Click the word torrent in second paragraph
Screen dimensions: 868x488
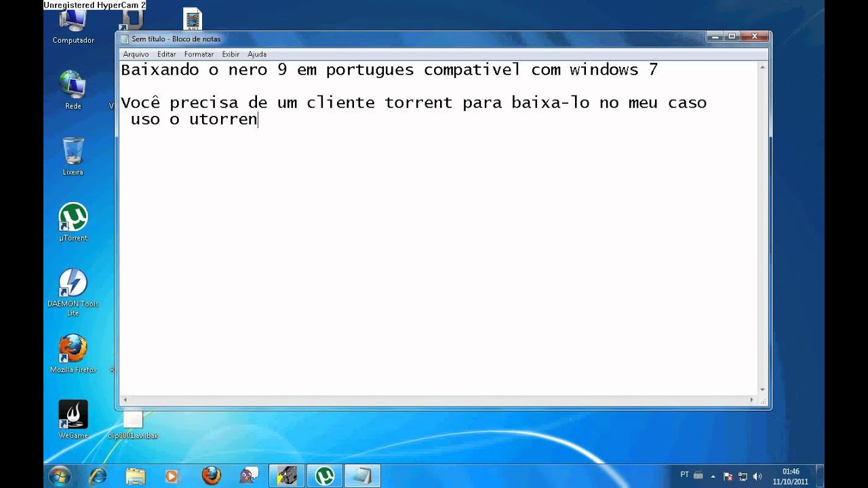[x=418, y=103]
